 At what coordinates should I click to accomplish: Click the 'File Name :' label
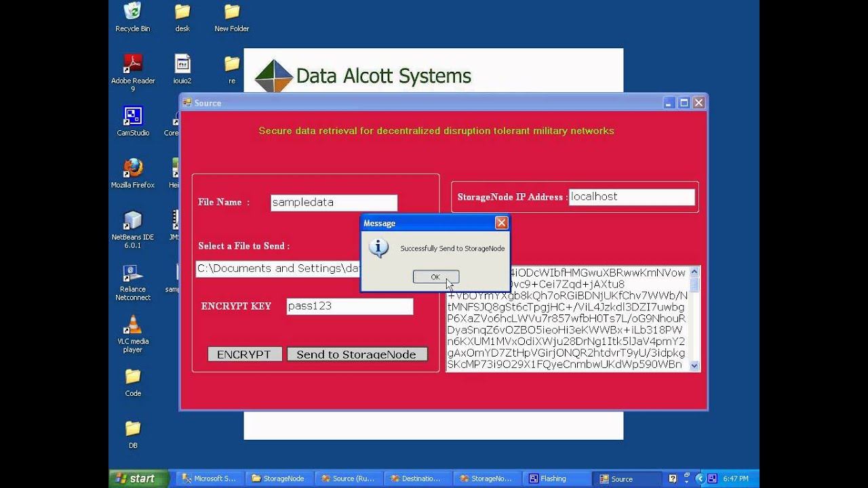tap(224, 202)
